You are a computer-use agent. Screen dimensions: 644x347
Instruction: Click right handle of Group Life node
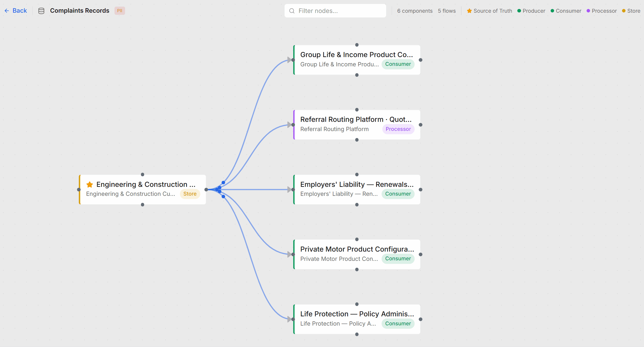[421, 60]
